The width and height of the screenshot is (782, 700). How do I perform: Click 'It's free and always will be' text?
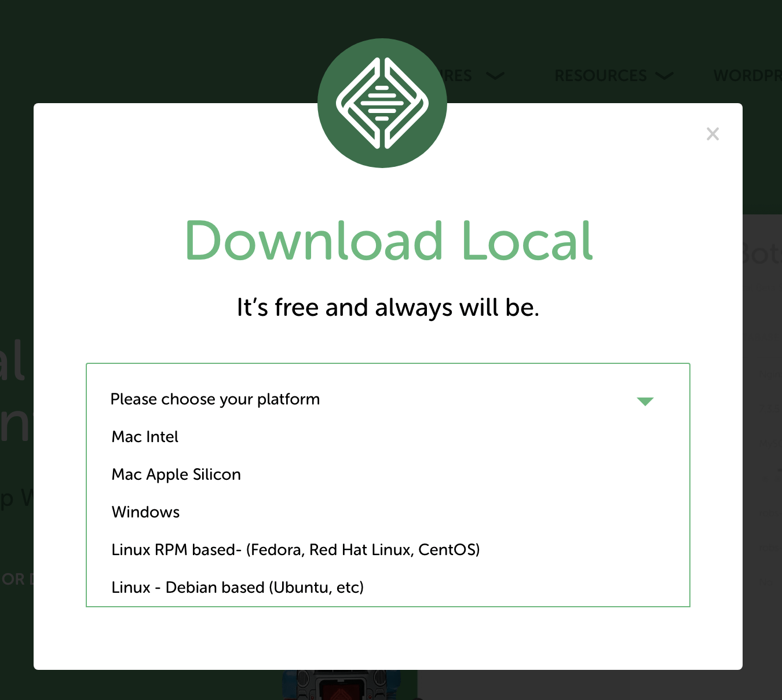click(388, 308)
